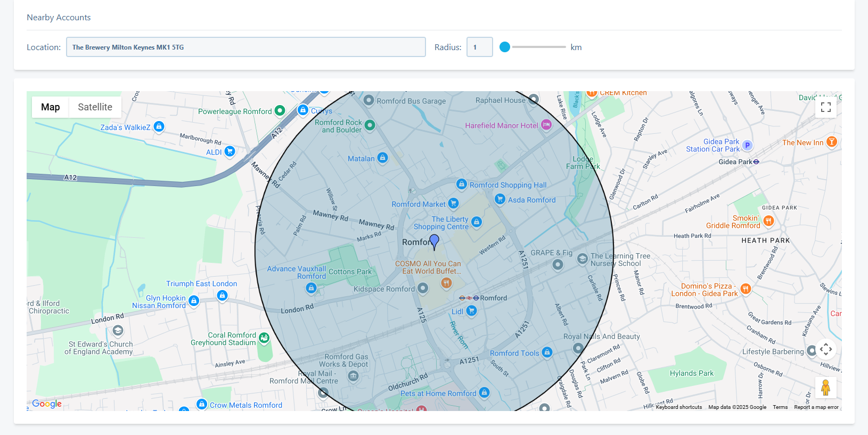Click The Liberty Shopping Centre pin icon
Image resolution: width=868 pixels, height=435 pixels.
click(477, 222)
